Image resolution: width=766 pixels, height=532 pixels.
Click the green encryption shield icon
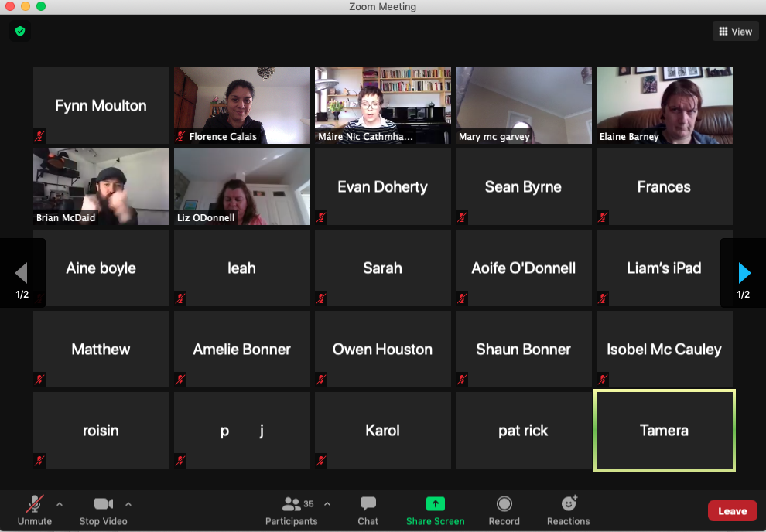pyautogui.click(x=20, y=32)
